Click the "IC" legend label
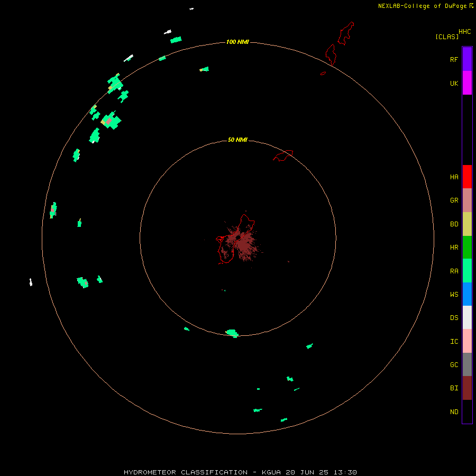 (x=454, y=342)
